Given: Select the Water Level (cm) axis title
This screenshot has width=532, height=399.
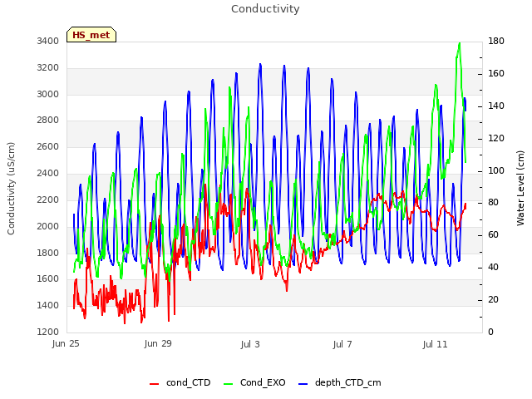Looking at the screenshot, I should [x=520, y=189].
